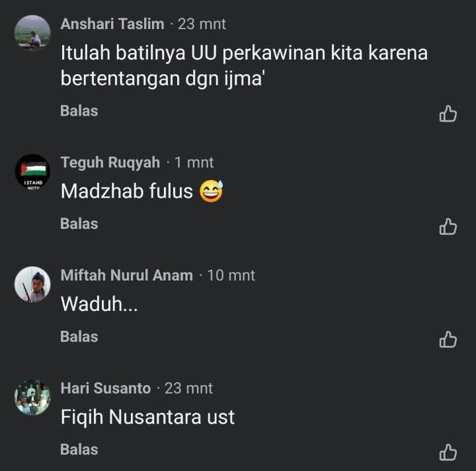Open Anshari Taslim's profile picture
Image resolution: width=476 pixels, height=471 pixels.
click(x=32, y=33)
